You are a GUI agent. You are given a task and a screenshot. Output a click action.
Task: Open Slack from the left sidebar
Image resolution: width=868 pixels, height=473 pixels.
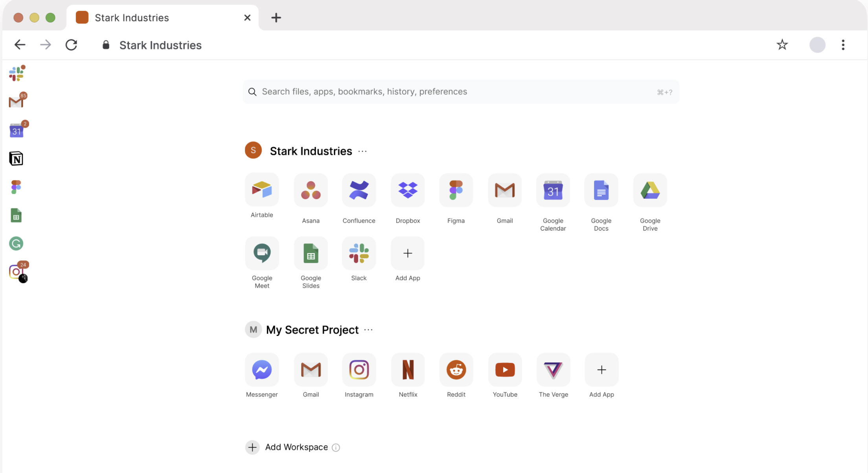point(17,73)
